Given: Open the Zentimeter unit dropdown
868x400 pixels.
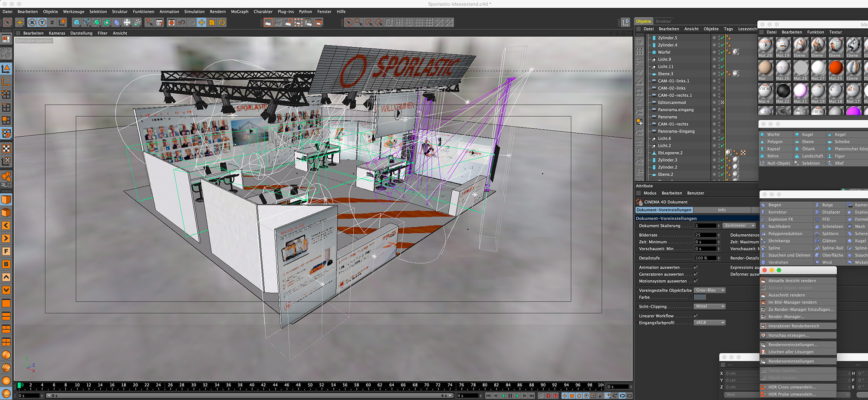Looking at the screenshot, I should coord(740,226).
